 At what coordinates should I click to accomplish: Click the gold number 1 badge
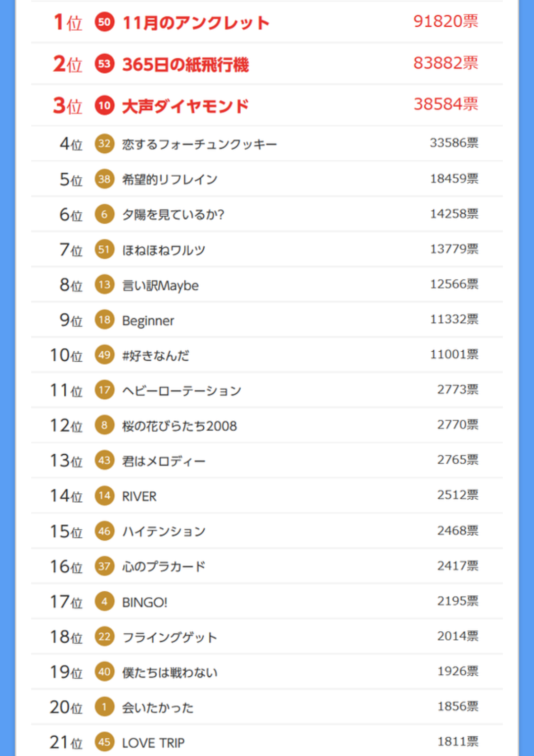pos(104,707)
